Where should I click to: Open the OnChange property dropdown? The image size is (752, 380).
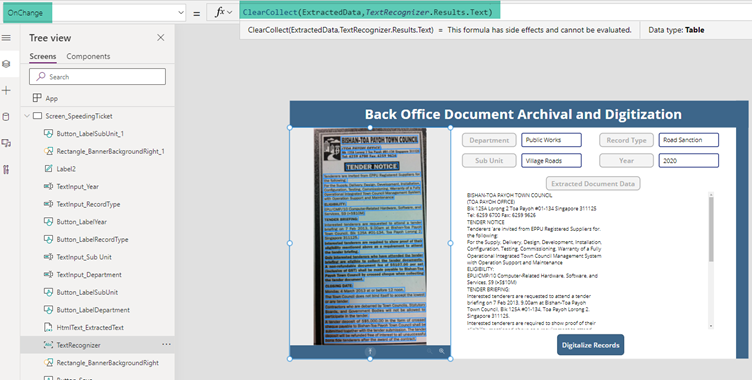(180, 12)
